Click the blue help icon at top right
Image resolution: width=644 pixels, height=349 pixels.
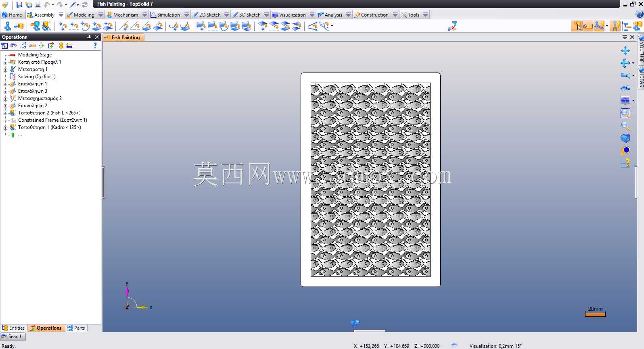640,15
